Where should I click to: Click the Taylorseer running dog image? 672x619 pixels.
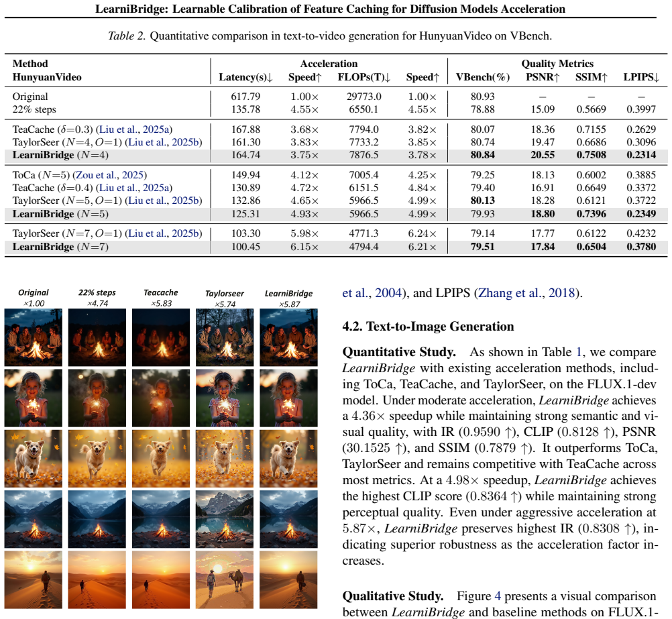point(225,459)
